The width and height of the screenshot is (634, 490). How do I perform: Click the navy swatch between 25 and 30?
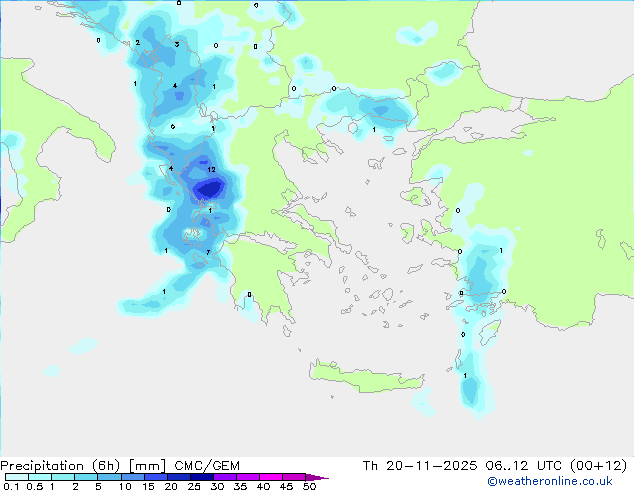201,477
